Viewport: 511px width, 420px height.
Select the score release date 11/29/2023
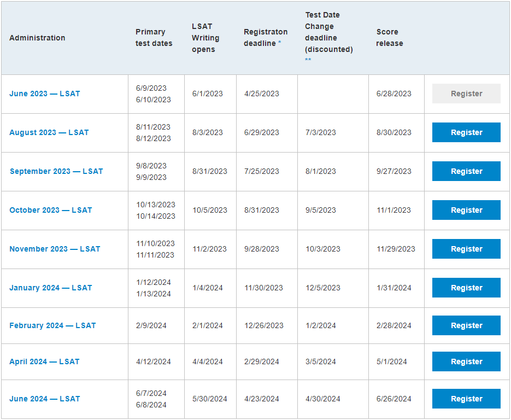click(396, 249)
